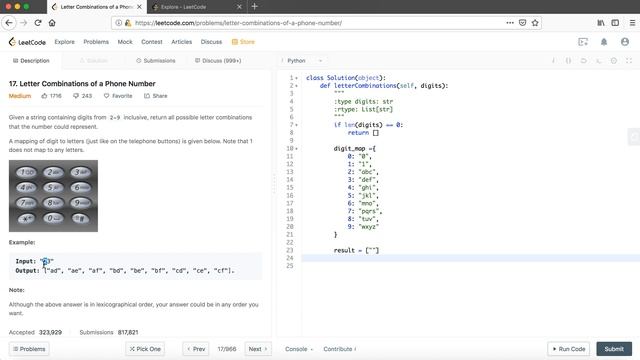Switch to the Description tab
This screenshot has height=360, width=640.
[x=31, y=60]
